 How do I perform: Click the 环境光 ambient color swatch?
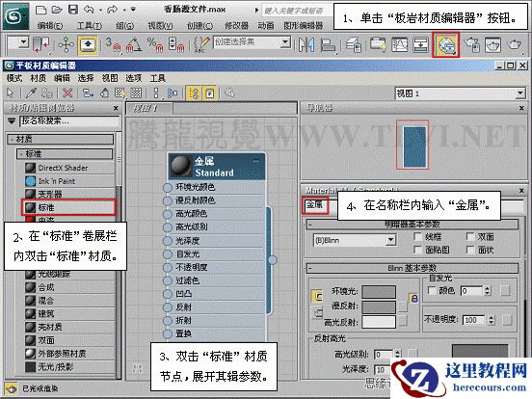[379, 292]
